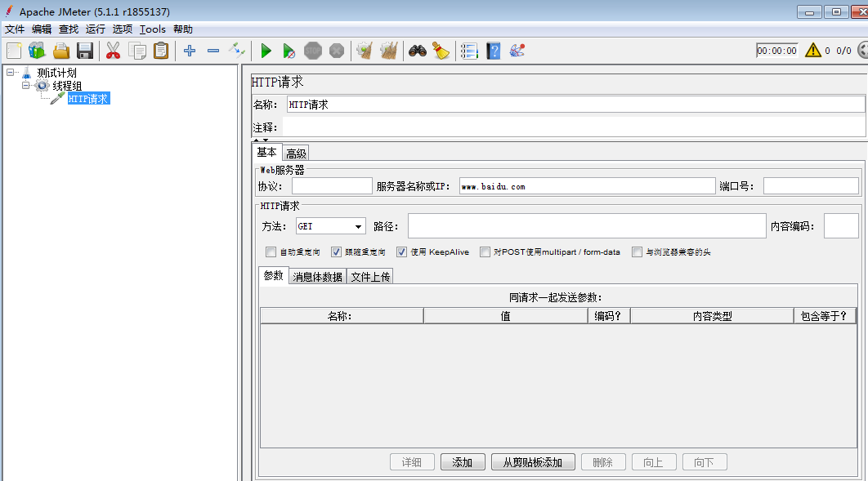Click the 添加 button
Image resolution: width=868 pixels, height=481 pixels.
[x=463, y=462]
